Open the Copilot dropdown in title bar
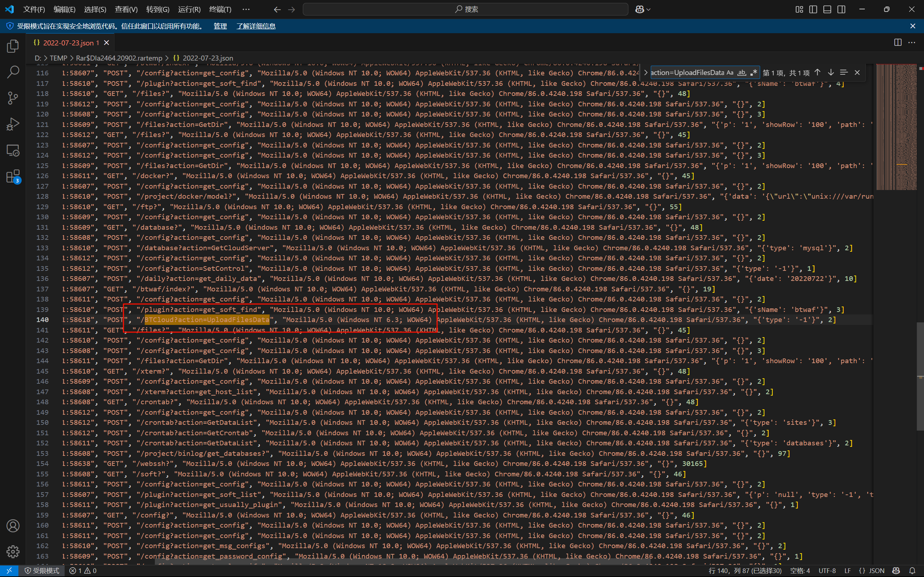Image resolution: width=924 pixels, height=577 pixels. pos(648,9)
